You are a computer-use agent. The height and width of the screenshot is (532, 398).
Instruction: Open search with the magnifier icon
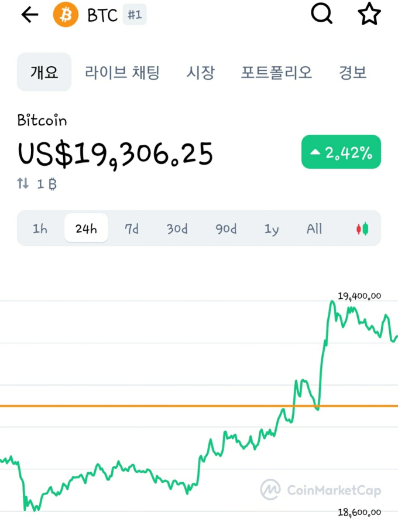click(321, 14)
